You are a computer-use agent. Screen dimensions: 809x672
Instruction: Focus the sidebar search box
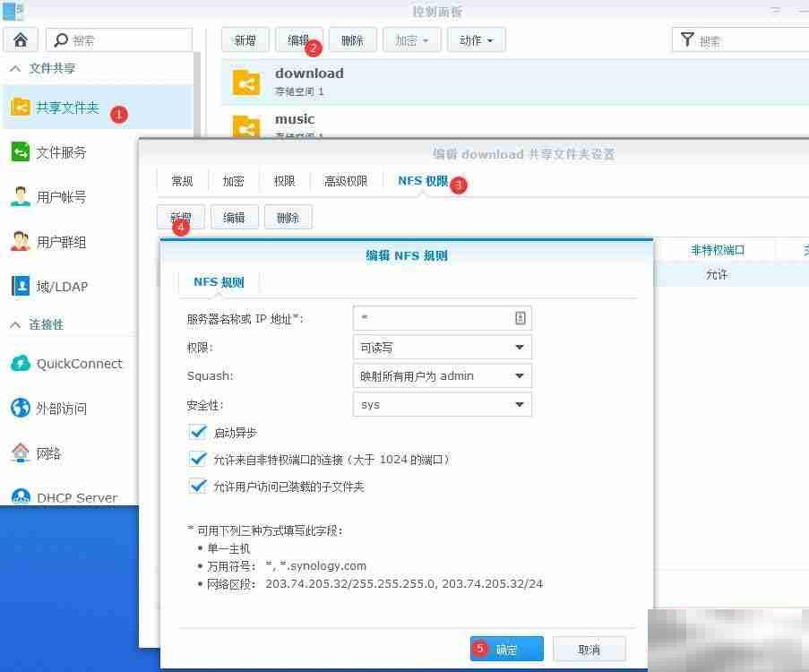coord(119,39)
